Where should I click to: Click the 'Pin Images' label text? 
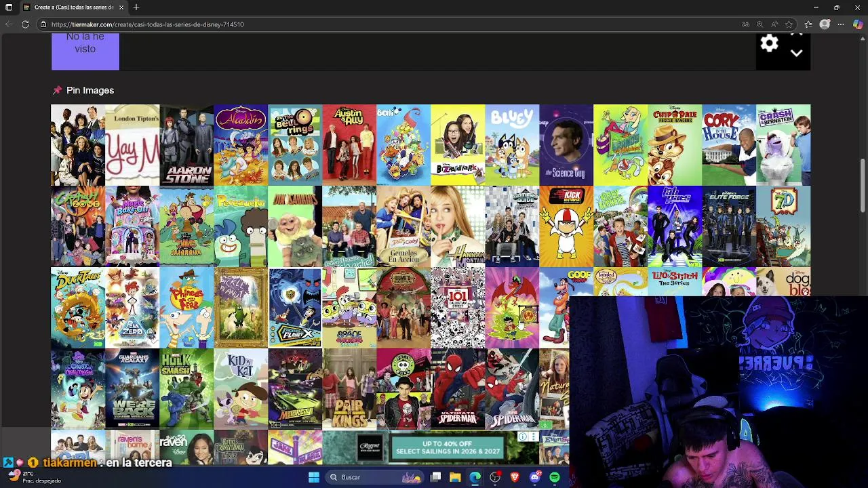point(90,90)
